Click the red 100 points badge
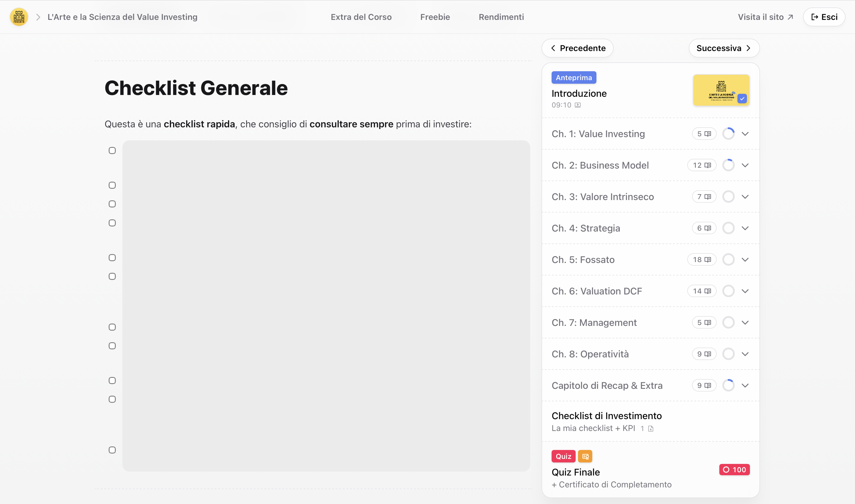This screenshot has width=855, height=504. pos(734,469)
